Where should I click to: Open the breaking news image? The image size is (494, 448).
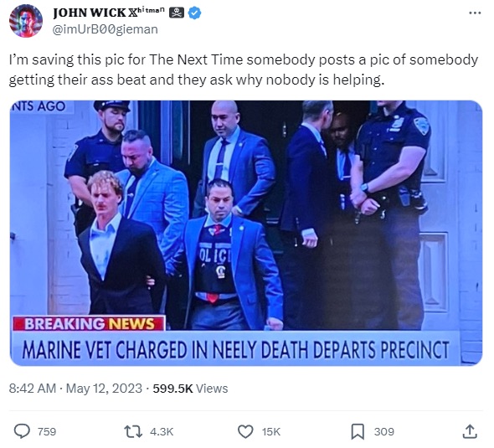(x=246, y=233)
